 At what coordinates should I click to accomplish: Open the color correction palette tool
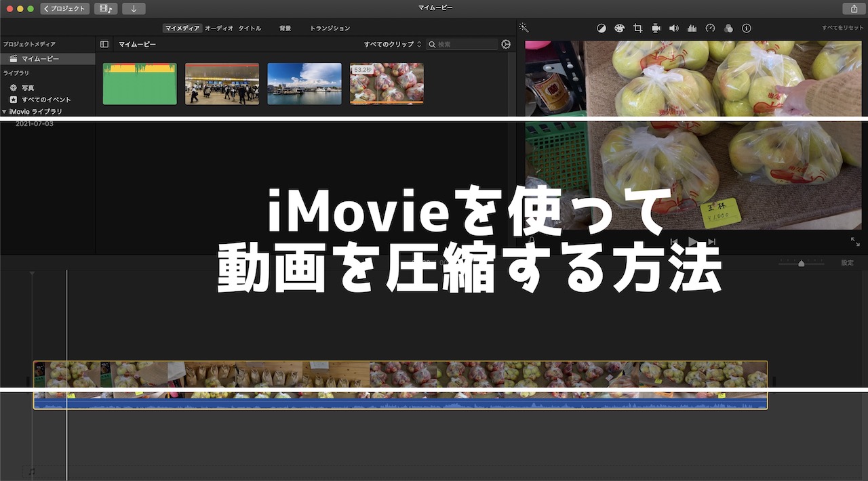(619, 28)
